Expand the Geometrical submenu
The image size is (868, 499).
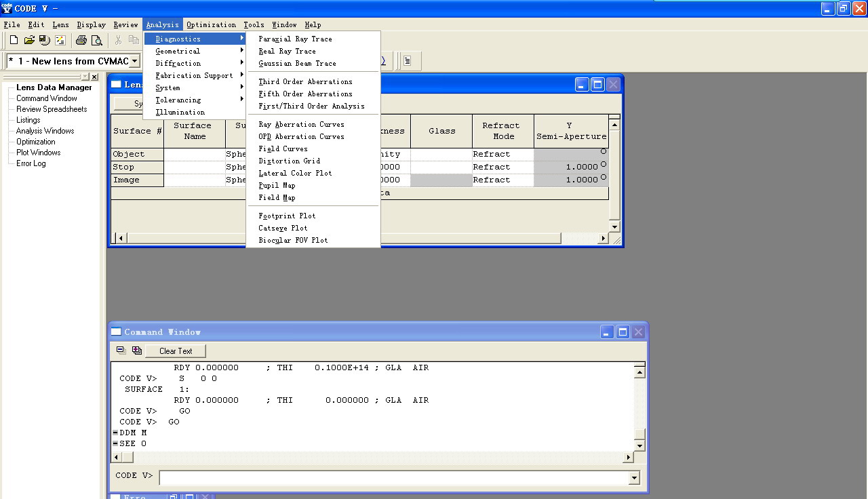click(195, 51)
